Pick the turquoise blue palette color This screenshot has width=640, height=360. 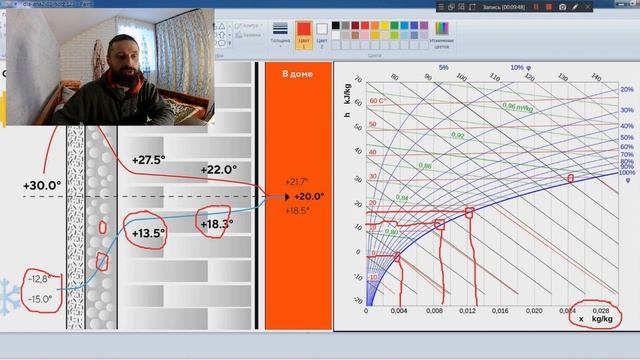coord(404,25)
